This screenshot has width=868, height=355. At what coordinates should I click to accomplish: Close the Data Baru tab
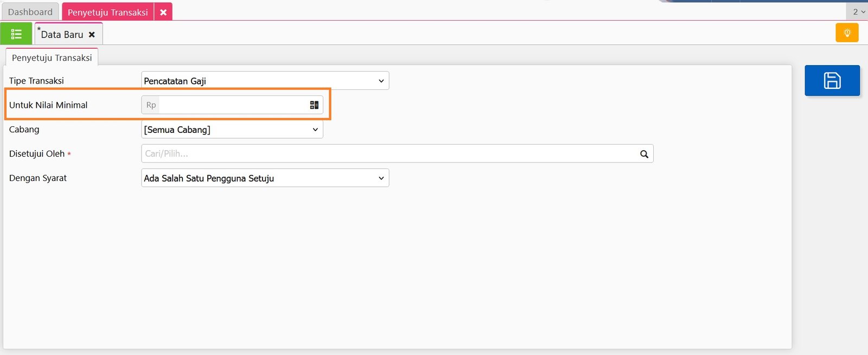(92, 35)
